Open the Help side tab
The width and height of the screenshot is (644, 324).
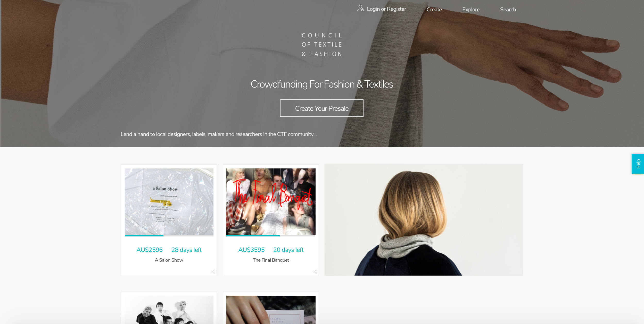638,164
